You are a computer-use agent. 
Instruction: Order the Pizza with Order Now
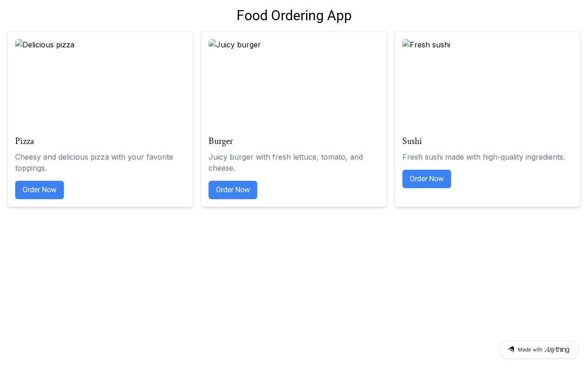[x=40, y=190]
